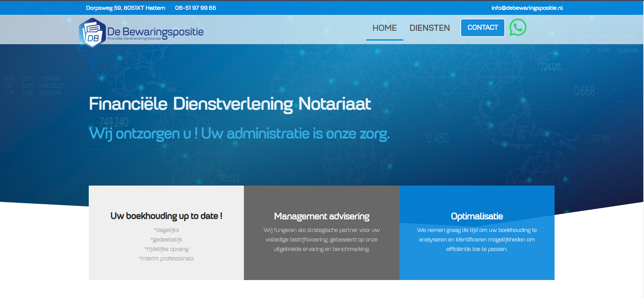Click the 'Wij ontzorgen u' tagline
Viewport: 644px width, 299px height.
pyautogui.click(x=239, y=133)
